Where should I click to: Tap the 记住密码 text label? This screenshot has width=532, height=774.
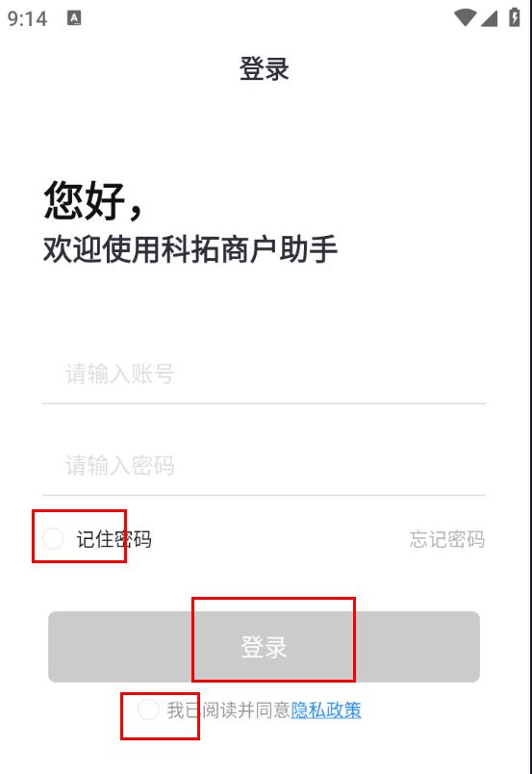point(114,539)
